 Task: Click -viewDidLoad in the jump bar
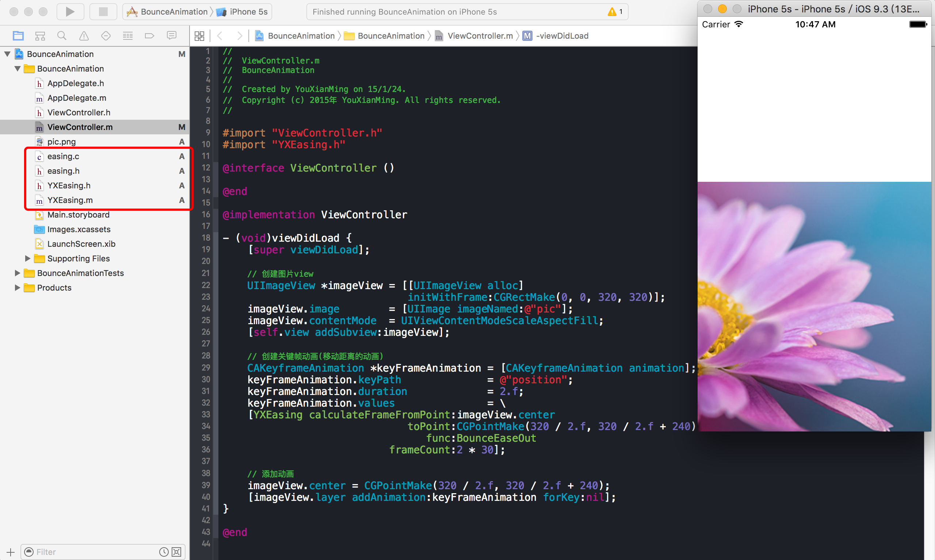(x=562, y=36)
